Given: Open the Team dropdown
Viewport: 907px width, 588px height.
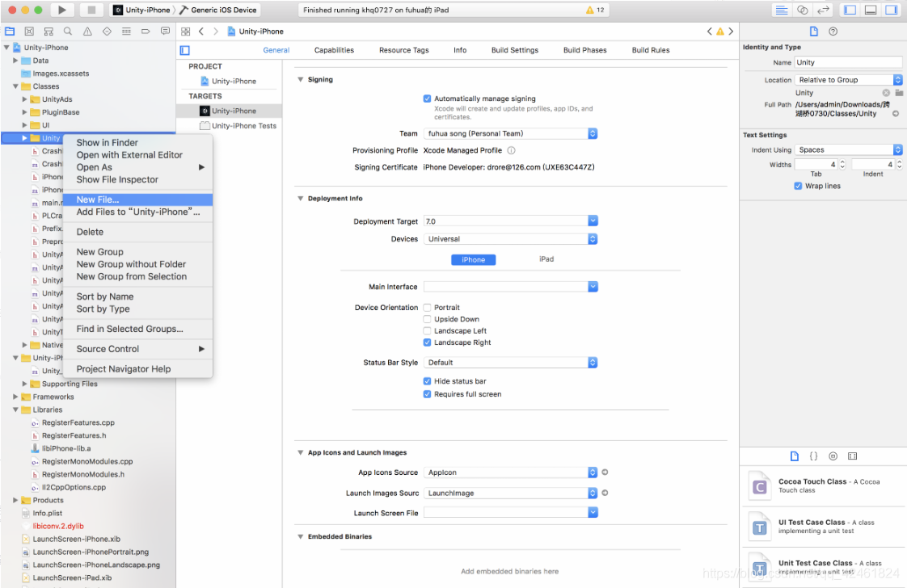Looking at the screenshot, I should [x=510, y=133].
